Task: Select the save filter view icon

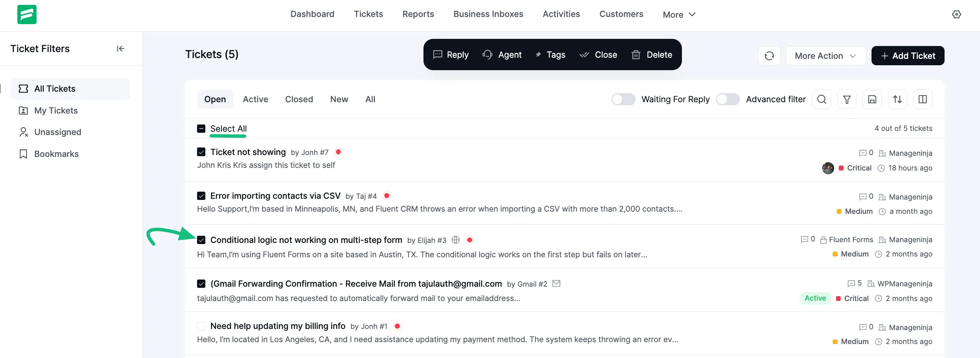Action: point(872,99)
